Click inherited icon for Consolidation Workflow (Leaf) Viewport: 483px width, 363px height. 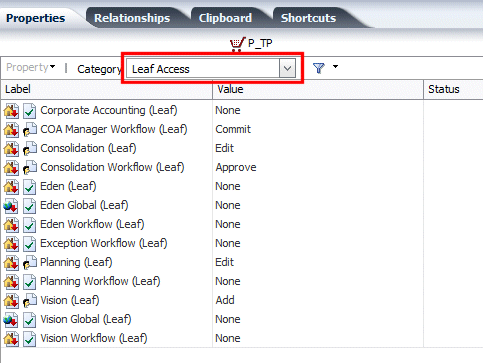click(11, 168)
